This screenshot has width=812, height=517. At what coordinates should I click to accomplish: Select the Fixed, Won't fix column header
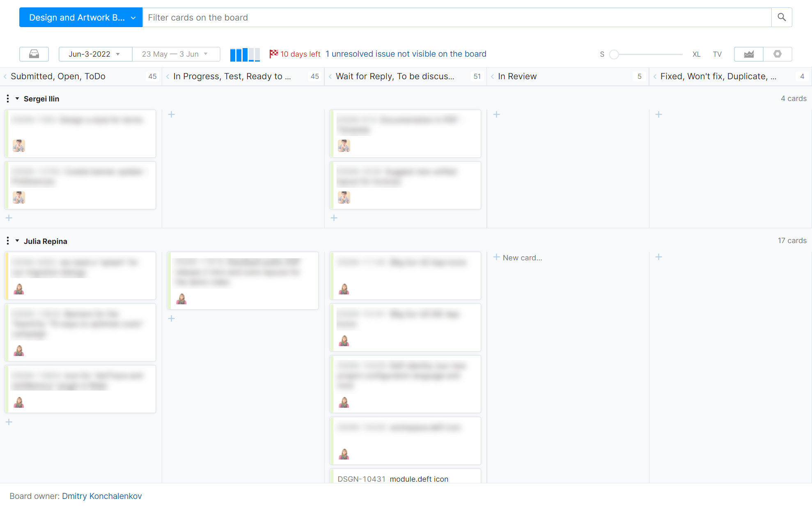coord(718,76)
